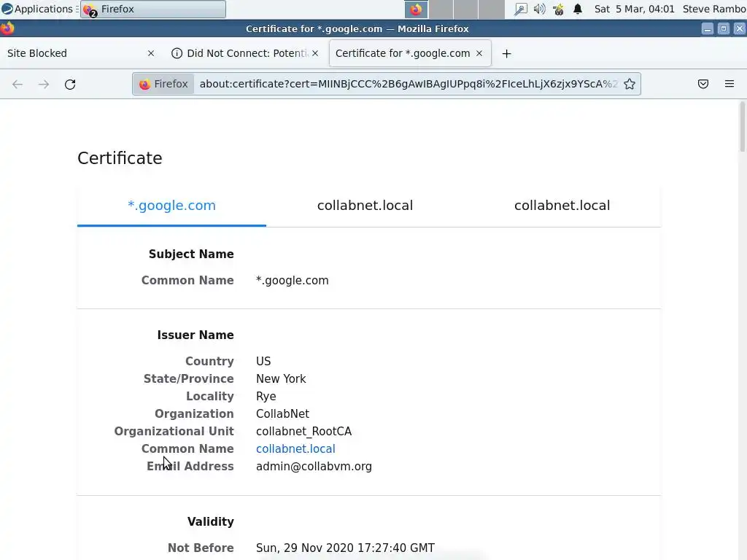Switch to first workspace with Firefox icon

pyautogui.click(x=417, y=9)
